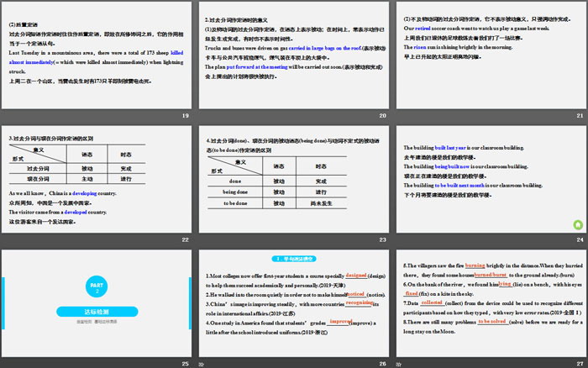The height and width of the screenshot is (368, 588).
Task: Click the blue section header pill on slide 26
Action: [296, 258]
